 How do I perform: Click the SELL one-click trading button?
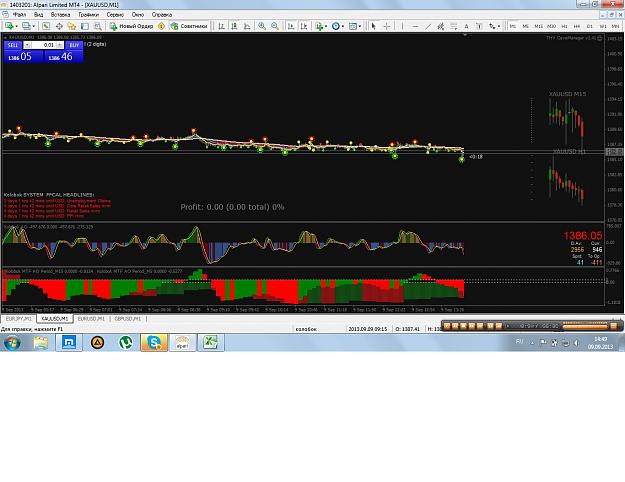click(13, 45)
